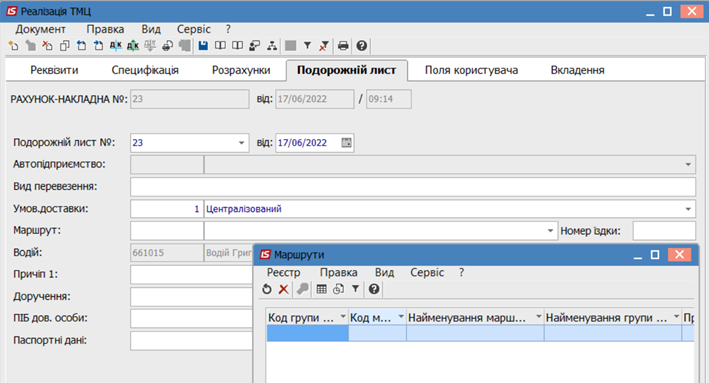Refresh the Маршрути registry list
The height and width of the screenshot is (383, 709).
[x=267, y=289]
